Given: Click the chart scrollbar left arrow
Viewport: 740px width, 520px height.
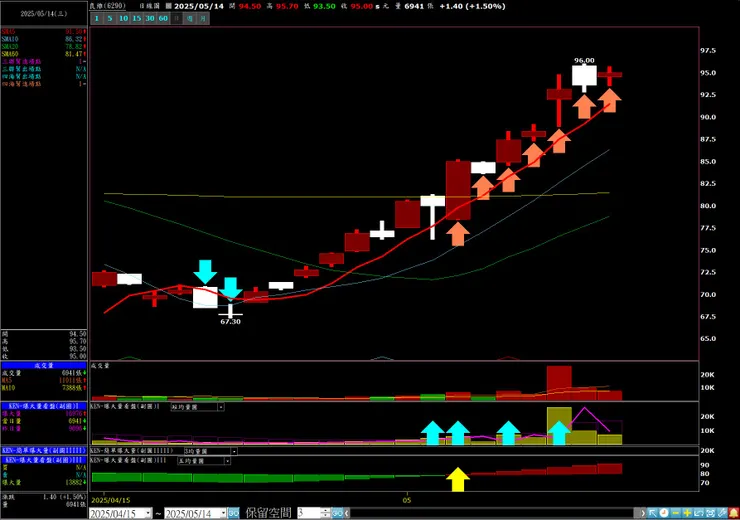Looking at the screenshot, I should (x=347, y=513).
